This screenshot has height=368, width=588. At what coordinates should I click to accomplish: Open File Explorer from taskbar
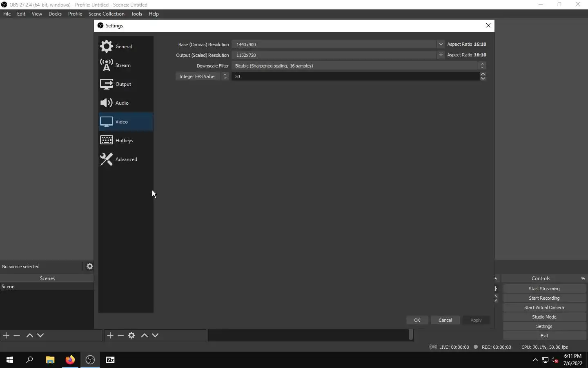[50, 360]
